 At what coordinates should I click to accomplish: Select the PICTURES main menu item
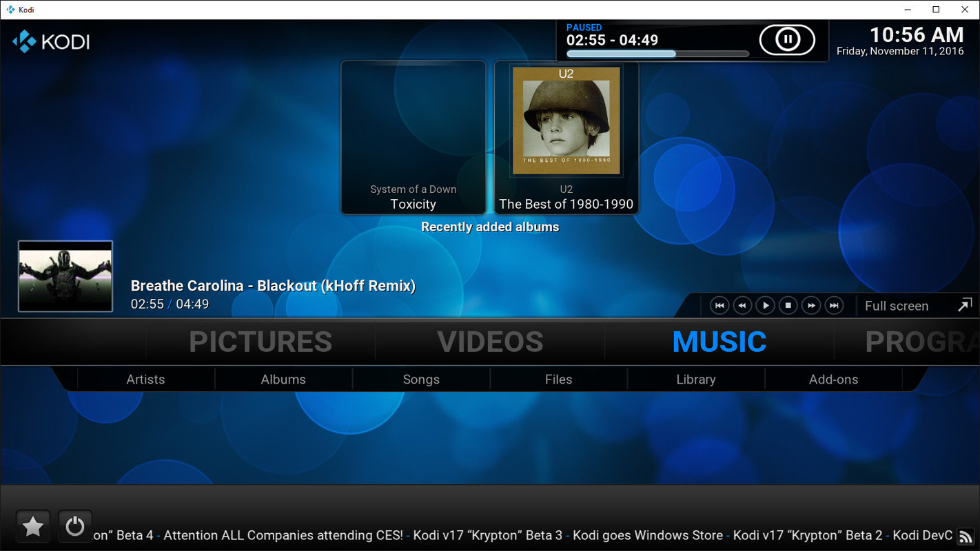pyautogui.click(x=261, y=342)
